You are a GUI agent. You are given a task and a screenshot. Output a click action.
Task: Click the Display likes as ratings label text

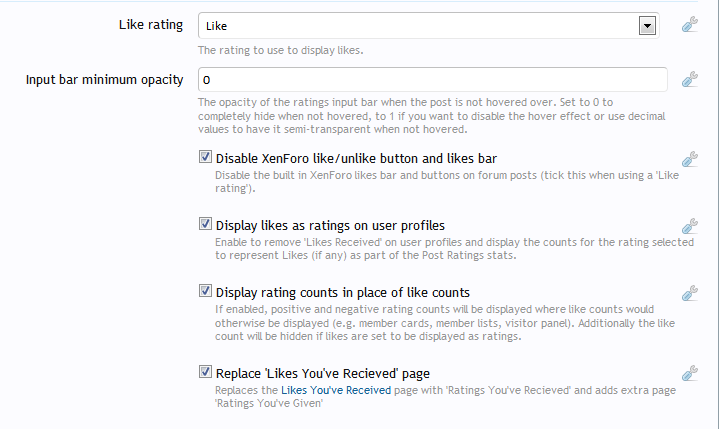[330, 225]
